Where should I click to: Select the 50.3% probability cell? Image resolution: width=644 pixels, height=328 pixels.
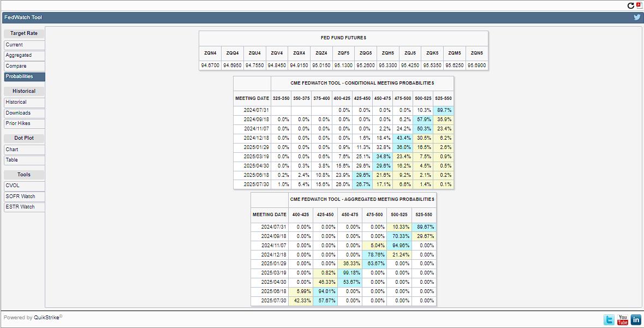[424, 128]
